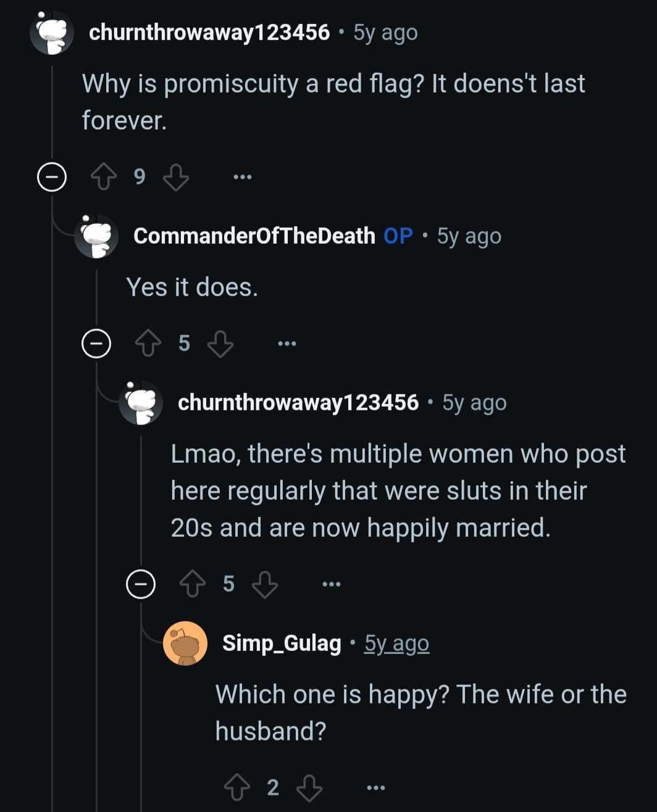Open more options on Simp_Gulag's comment
This screenshot has width=657, height=812.
click(376, 788)
